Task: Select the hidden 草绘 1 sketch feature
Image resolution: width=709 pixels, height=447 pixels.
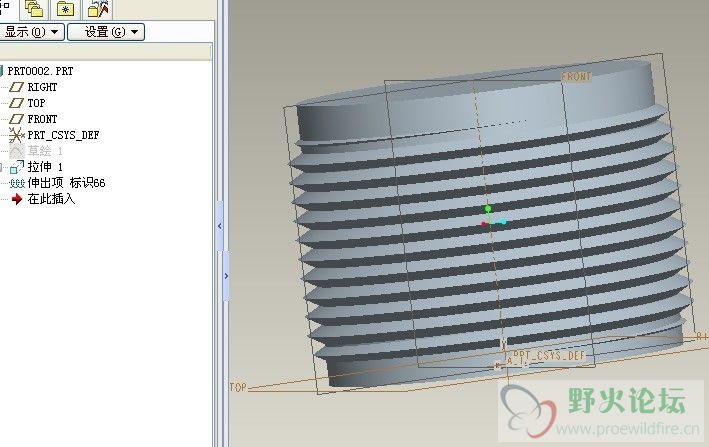Action: (x=45, y=151)
